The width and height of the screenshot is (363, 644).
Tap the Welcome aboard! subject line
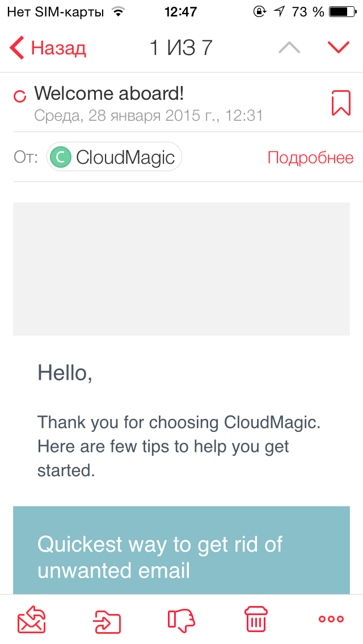pyautogui.click(x=108, y=94)
